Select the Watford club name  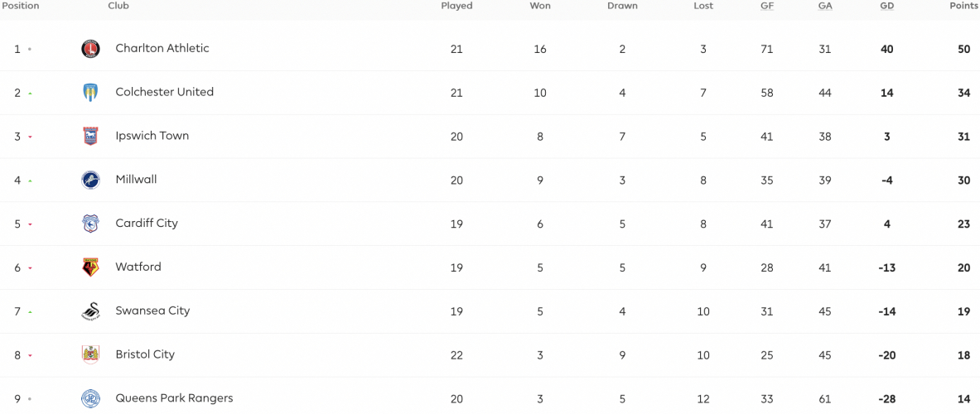tap(138, 267)
